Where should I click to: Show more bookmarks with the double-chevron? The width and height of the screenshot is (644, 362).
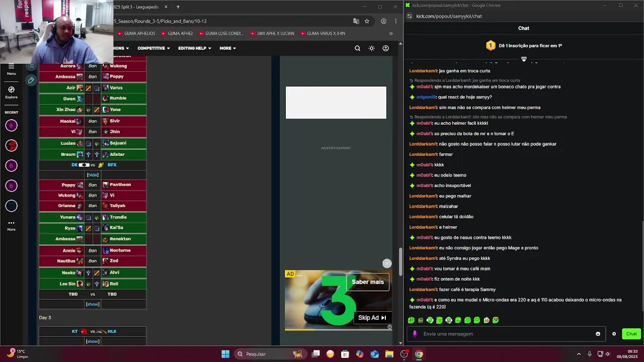(391, 34)
